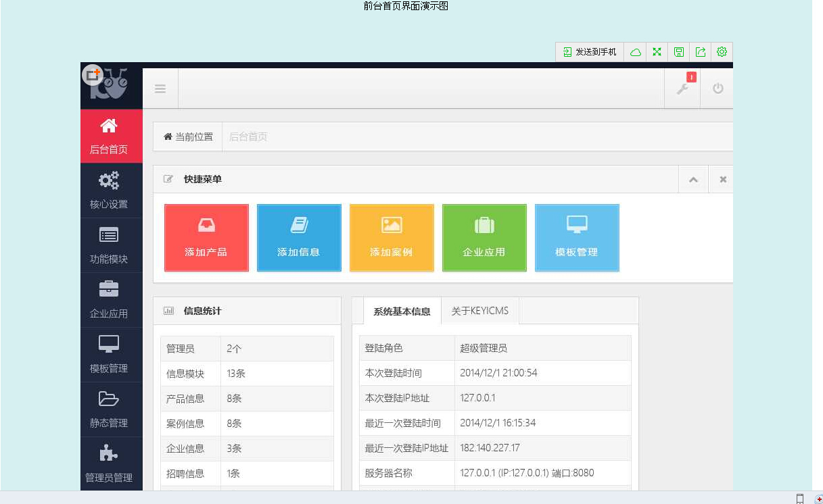
Task: Switch to the 关于KEYICMS tab
Action: pos(480,311)
